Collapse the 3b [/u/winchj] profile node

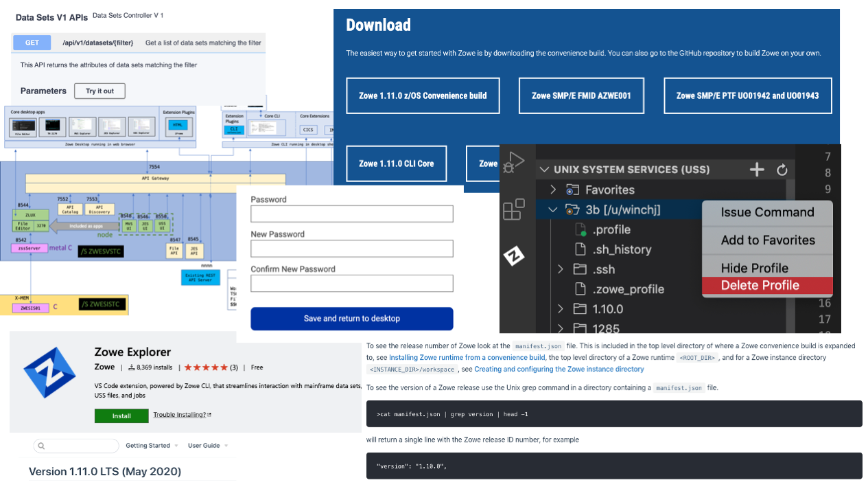553,209
